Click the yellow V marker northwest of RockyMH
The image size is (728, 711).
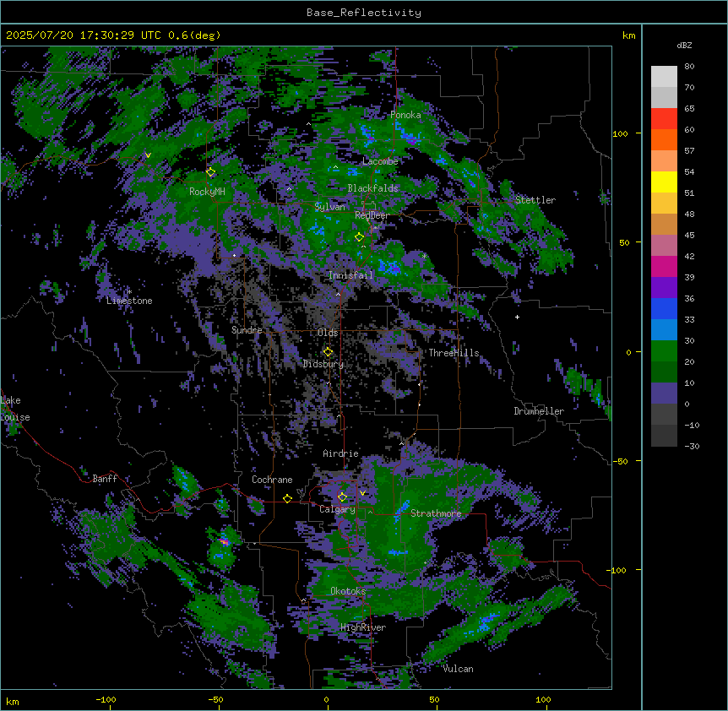(148, 155)
